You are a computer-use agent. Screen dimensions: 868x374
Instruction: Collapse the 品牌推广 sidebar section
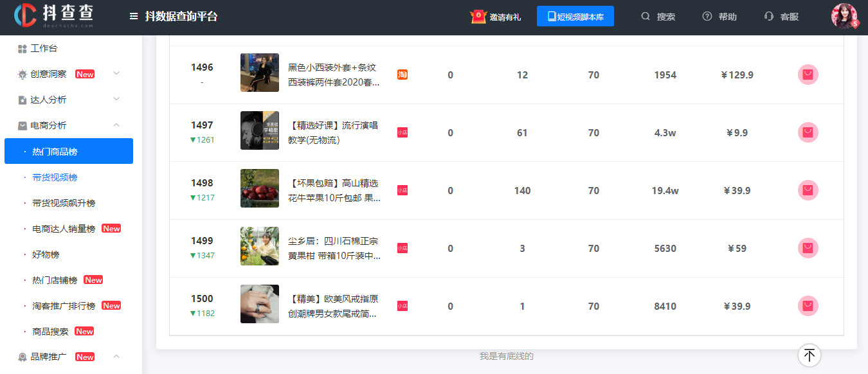[116, 357]
